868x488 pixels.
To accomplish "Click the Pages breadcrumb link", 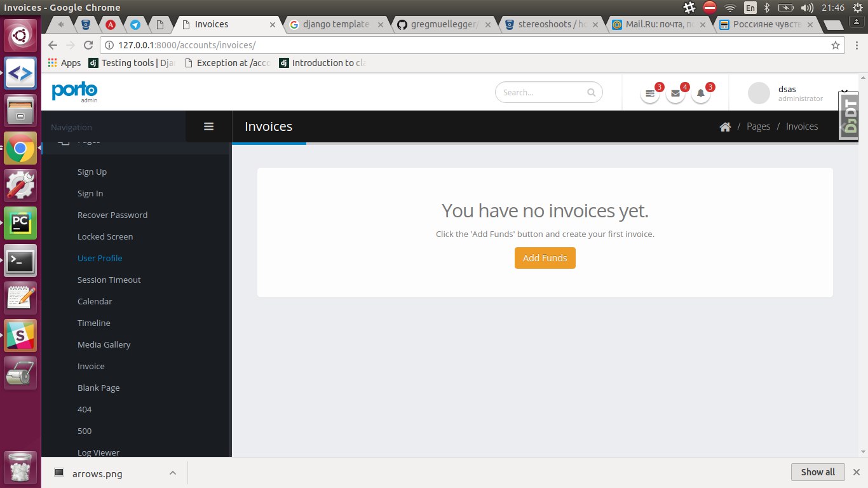I will [x=758, y=126].
